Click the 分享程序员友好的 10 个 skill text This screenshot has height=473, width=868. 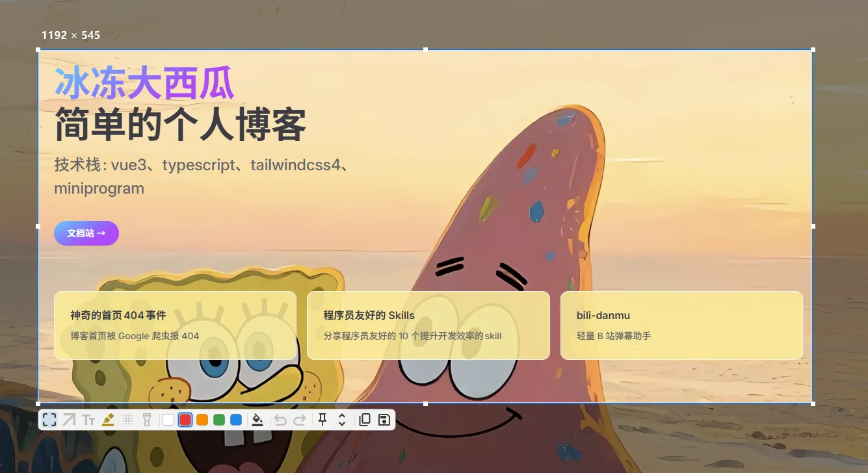tap(413, 336)
